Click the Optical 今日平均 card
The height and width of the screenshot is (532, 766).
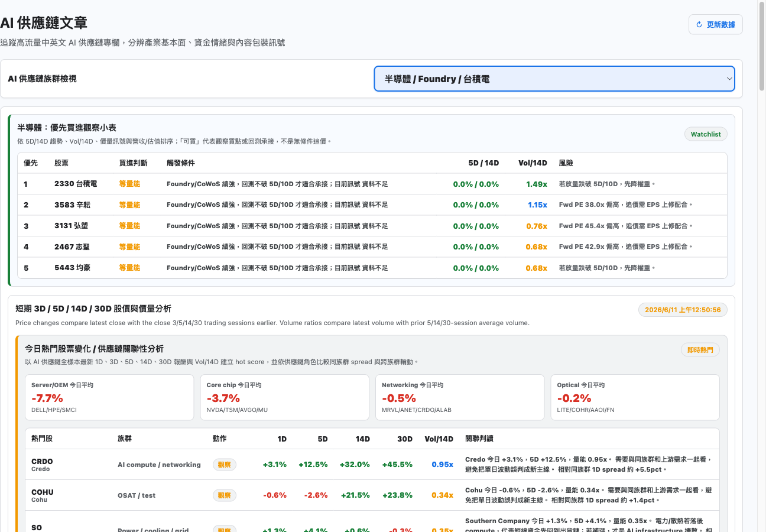(x=635, y=397)
